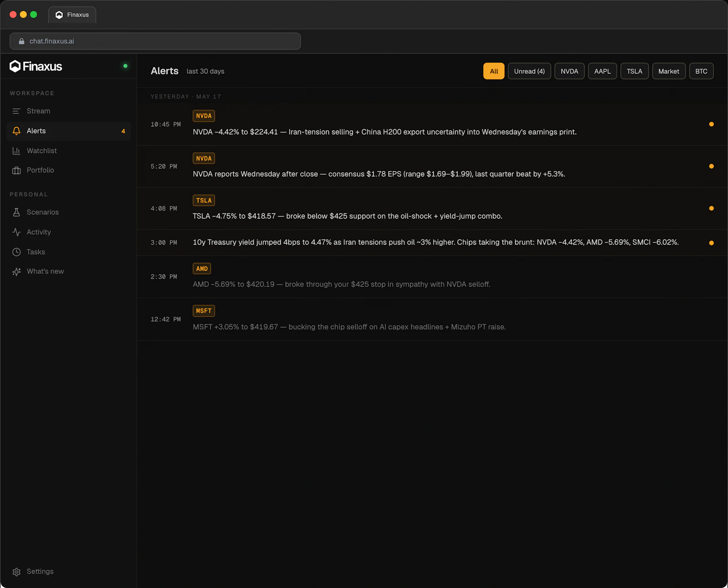728x588 pixels.
Task: Click the Scenarios flask icon
Action: (x=16, y=212)
